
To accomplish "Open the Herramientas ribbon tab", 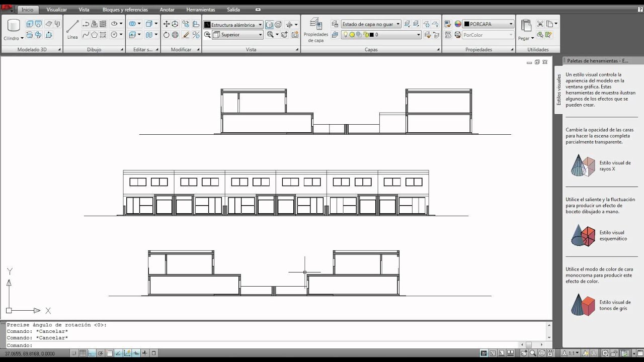I will [200, 10].
